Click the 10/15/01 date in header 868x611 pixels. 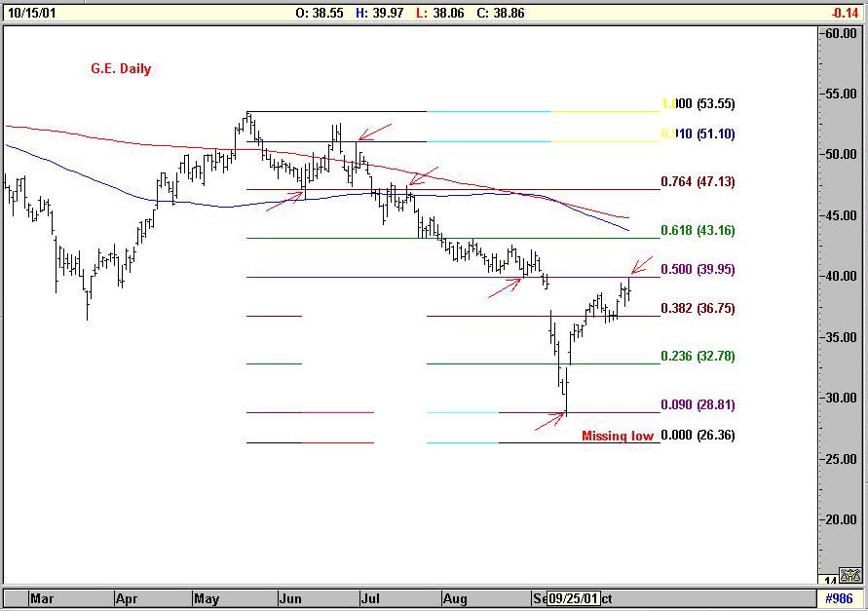[x=31, y=13]
